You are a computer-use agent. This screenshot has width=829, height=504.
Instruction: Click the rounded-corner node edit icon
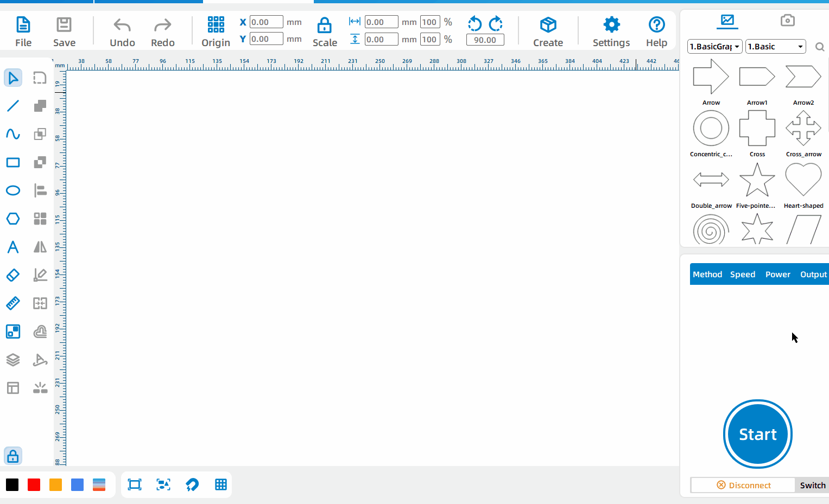[x=40, y=78]
